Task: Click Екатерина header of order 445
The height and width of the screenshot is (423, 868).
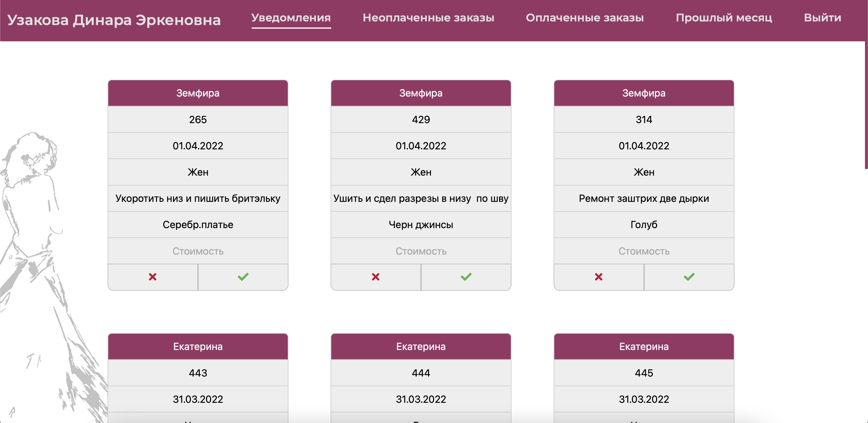Action: pos(643,346)
